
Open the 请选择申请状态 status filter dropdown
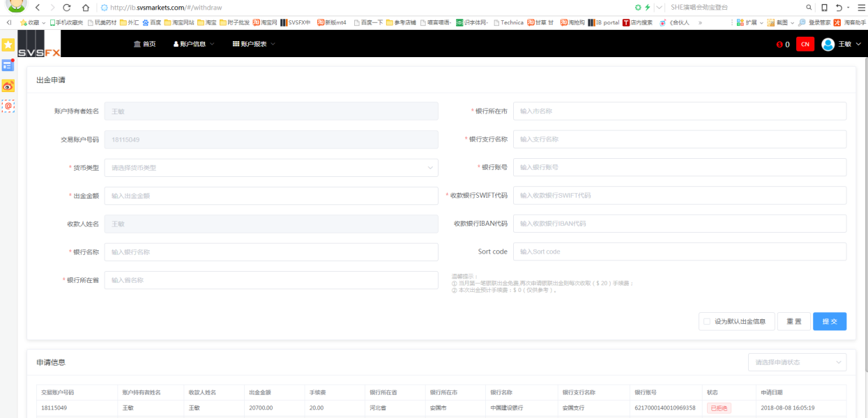coord(797,362)
